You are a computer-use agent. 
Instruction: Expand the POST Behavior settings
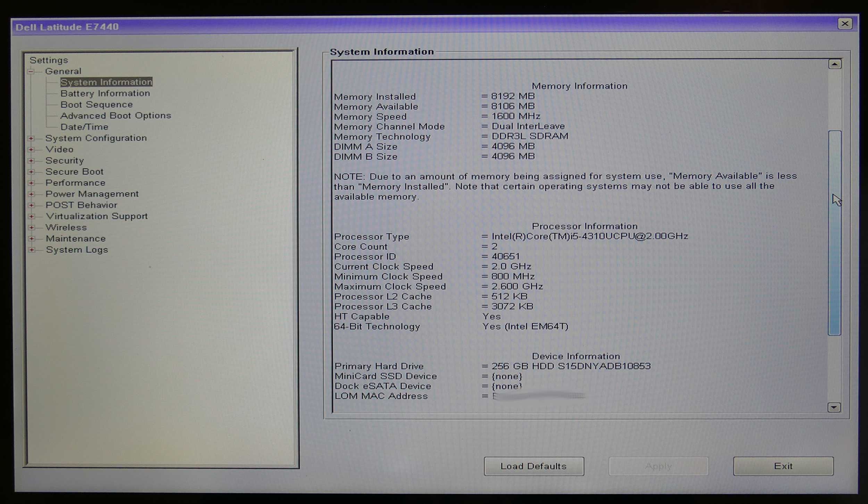pyautogui.click(x=32, y=205)
